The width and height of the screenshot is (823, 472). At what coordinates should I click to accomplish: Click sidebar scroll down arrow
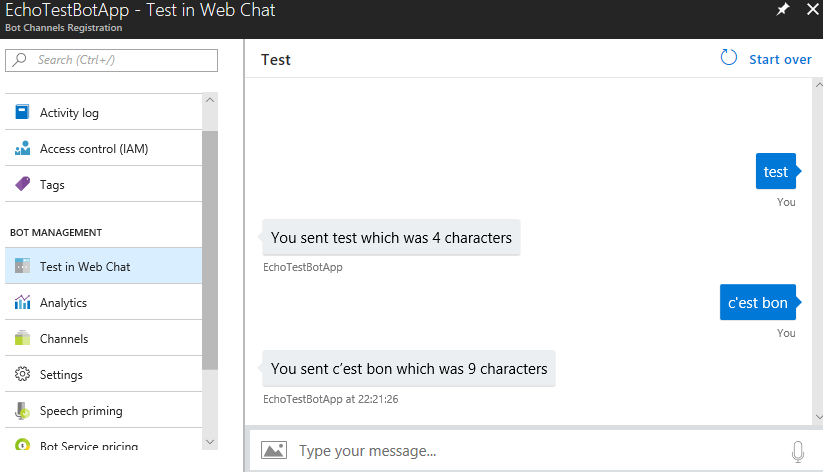[210, 442]
